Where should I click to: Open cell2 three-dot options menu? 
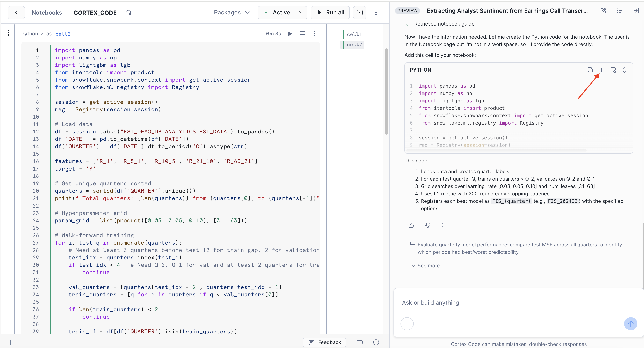coord(315,34)
